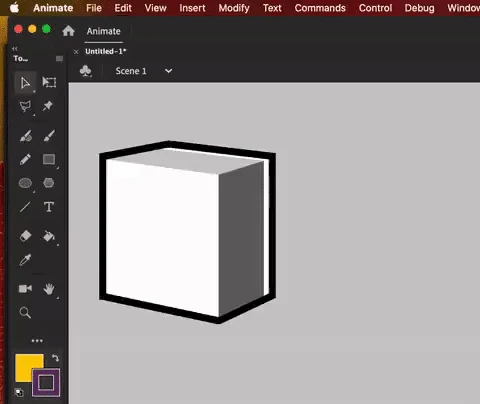Pick the Asset Warp pin tool
The width and height of the screenshot is (480, 404).
pyautogui.click(x=48, y=106)
